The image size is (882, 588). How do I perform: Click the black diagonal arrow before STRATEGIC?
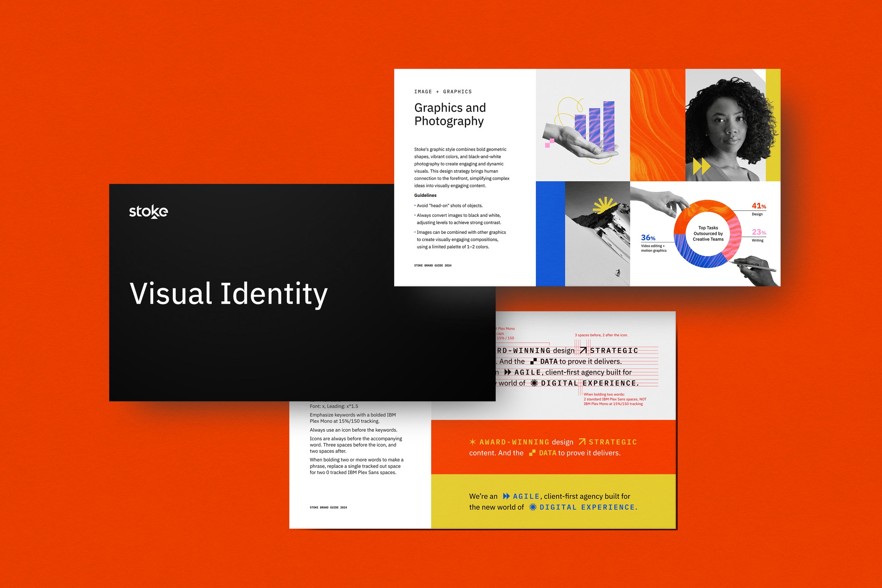click(583, 350)
